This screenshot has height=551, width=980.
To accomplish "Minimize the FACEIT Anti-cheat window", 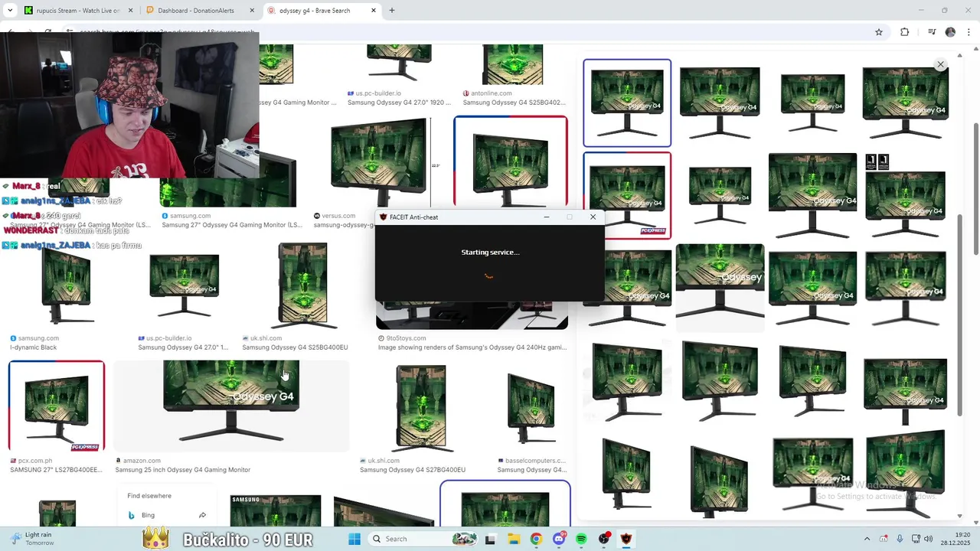I will click(547, 217).
